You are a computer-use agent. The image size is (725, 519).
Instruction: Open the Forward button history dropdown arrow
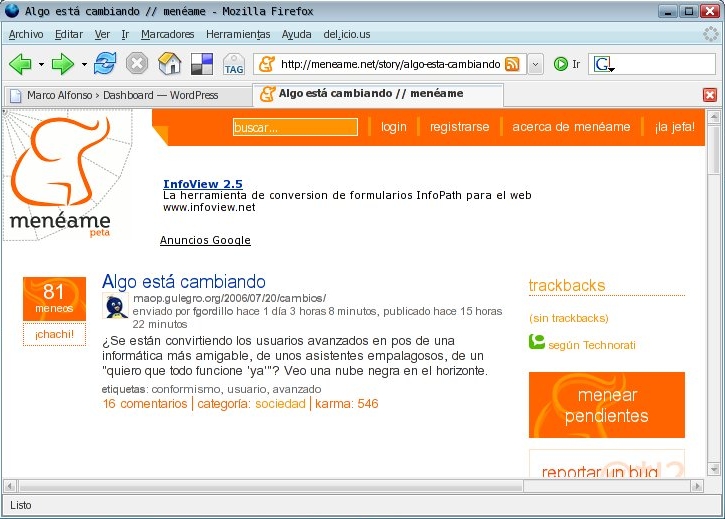84,64
